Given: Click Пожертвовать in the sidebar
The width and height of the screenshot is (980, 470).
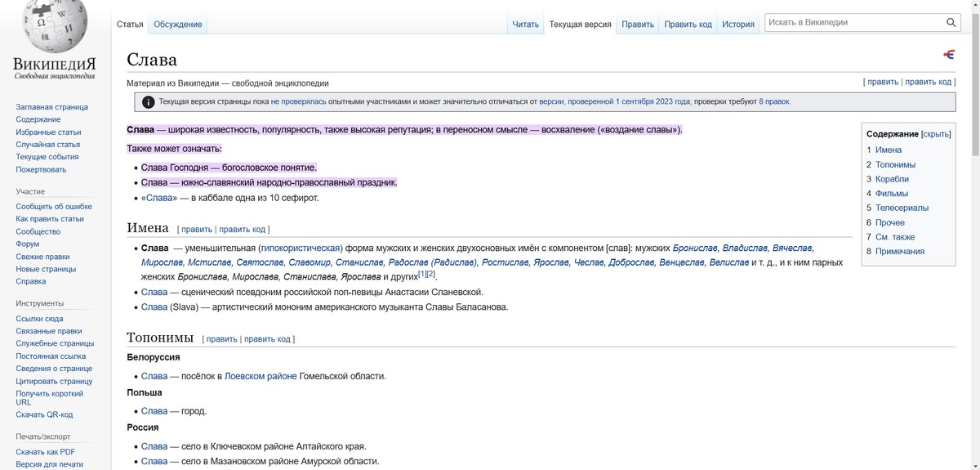Looking at the screenshot, I should 42,169.
